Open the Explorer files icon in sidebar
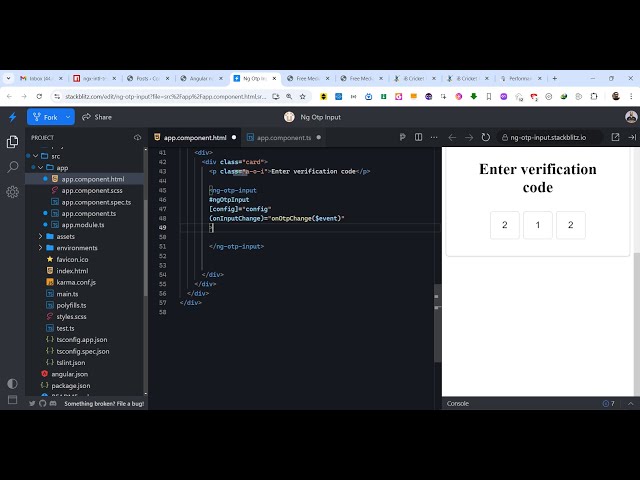Viewport: 640px width, 480px height. tap(12, 142)
